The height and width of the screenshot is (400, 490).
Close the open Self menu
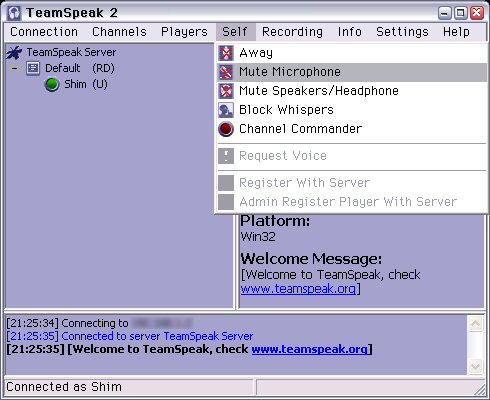235,32
